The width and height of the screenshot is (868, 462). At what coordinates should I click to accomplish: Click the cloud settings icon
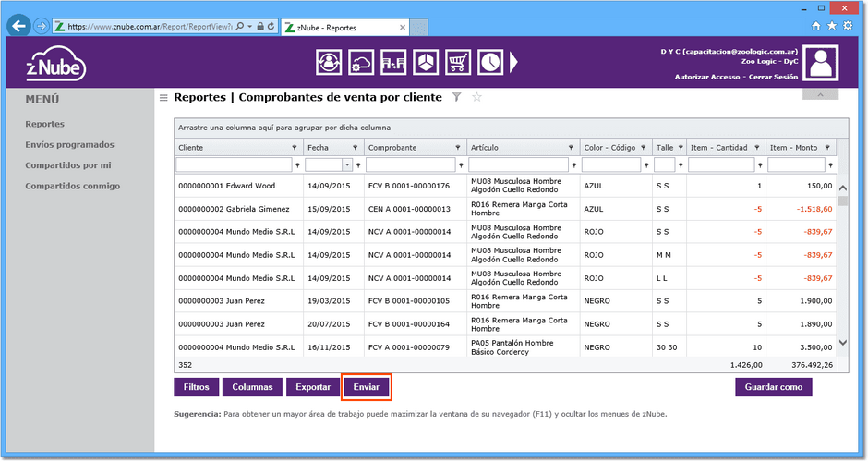(x=361, y=62)
